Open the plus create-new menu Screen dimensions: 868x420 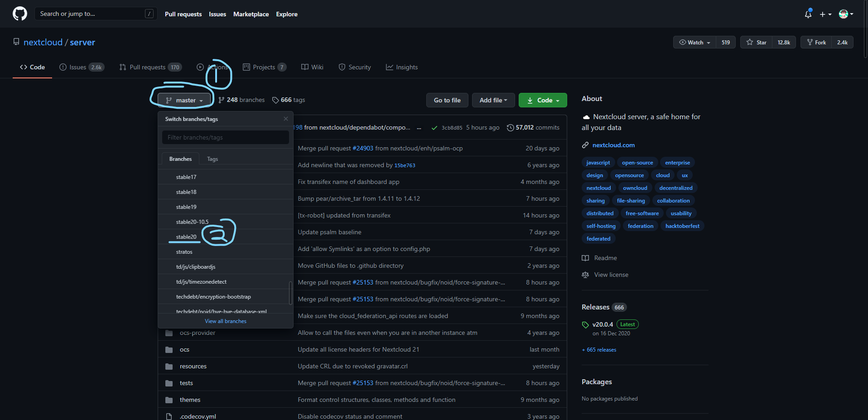click(x=825, y=14)
